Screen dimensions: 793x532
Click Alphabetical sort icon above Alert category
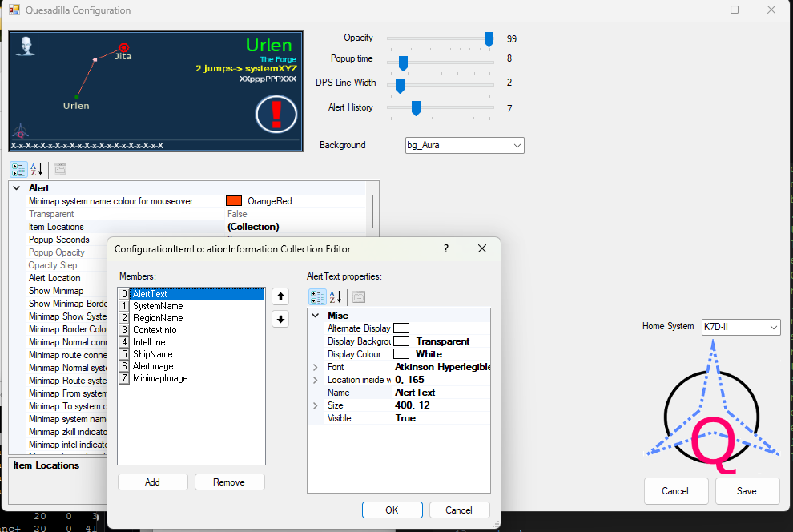[37, 169]
